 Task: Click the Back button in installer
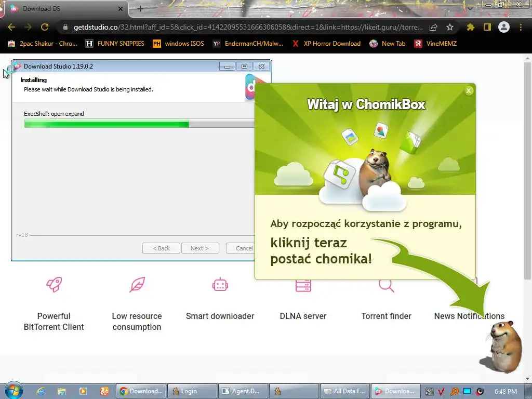coord(161,248)
